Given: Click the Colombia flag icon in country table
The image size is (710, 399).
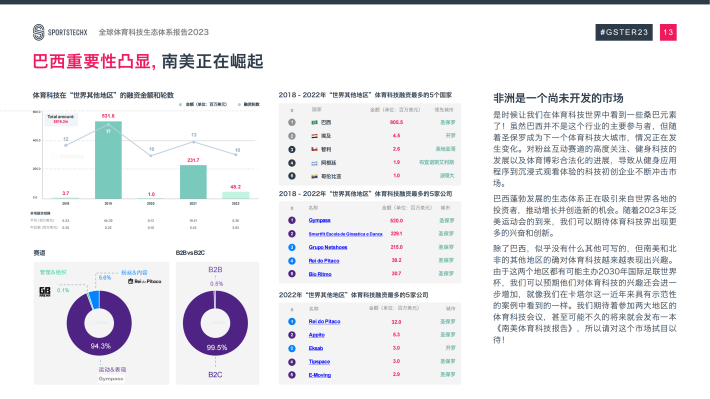Looking at the screenshot, I should coord(314,176).
